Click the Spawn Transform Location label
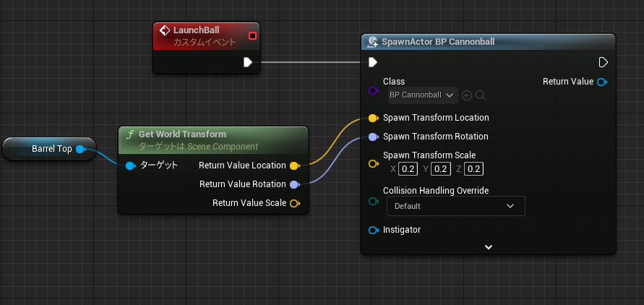644x305 pixels. click(x=436, y=118)
